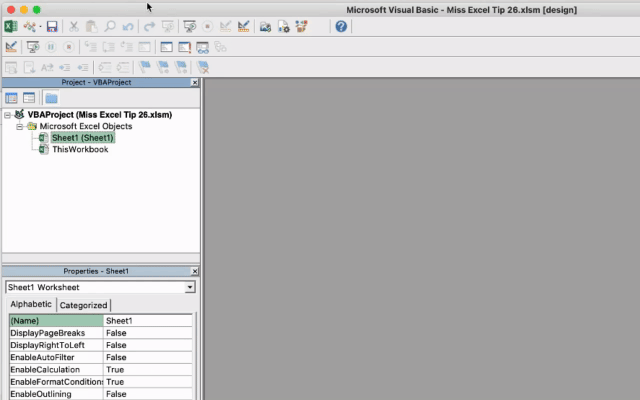Toggle Design Mode in the Debug toolbar

(11, 47)
